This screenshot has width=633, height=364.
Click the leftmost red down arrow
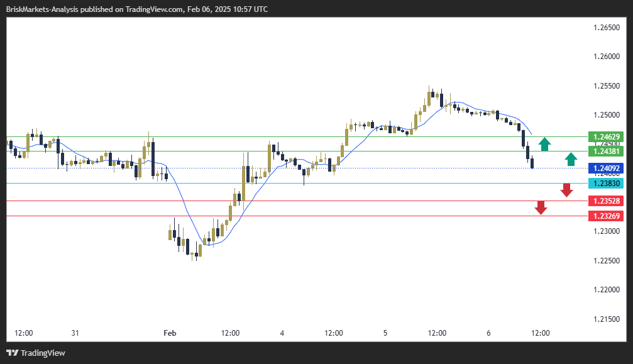(541, 207)
